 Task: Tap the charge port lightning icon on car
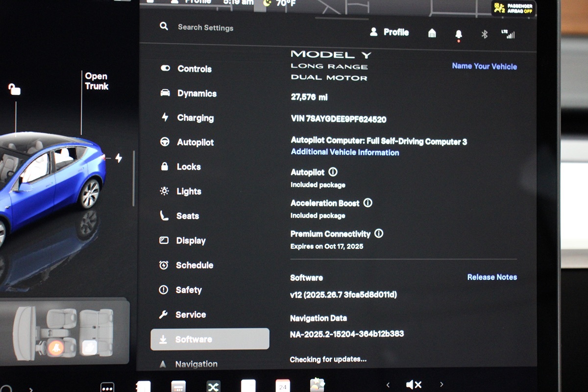tap(119, 158)
